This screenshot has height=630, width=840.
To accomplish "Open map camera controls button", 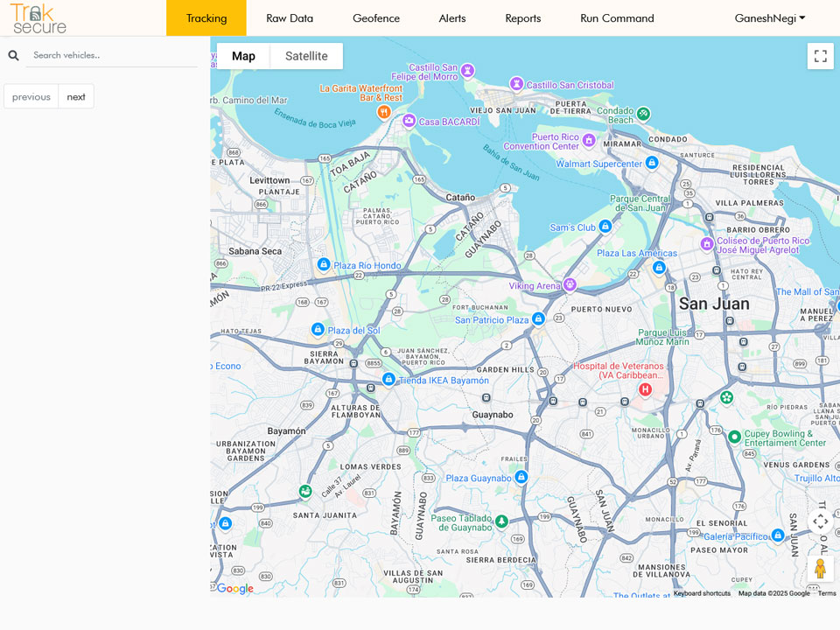I will click(820, 521).
